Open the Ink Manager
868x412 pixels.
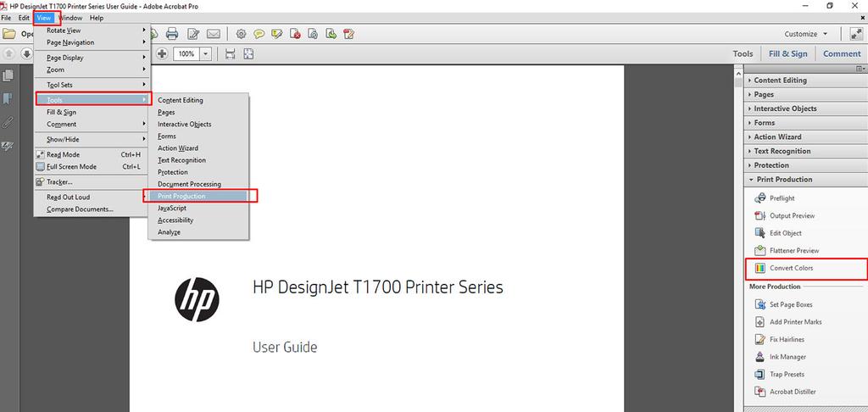787,357
